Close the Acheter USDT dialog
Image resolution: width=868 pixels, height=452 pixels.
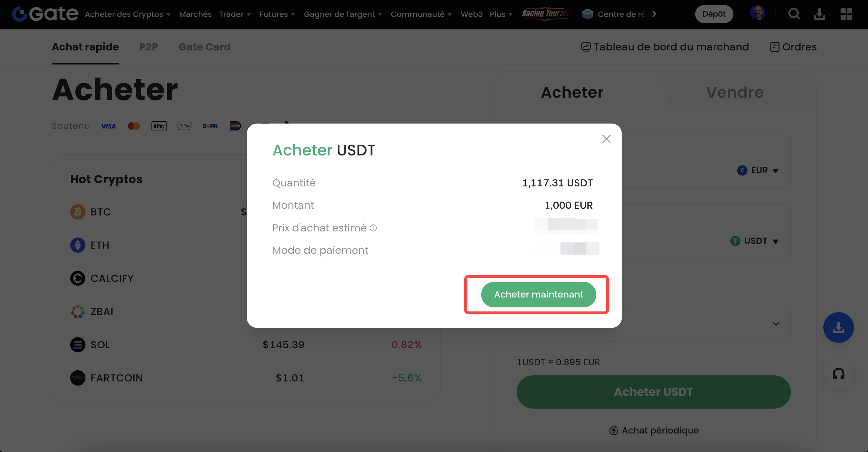606,139
